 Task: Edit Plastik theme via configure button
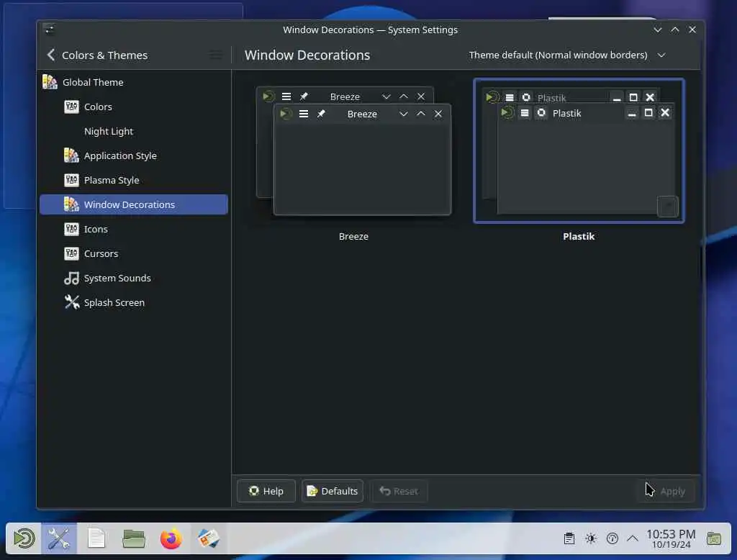667,207
